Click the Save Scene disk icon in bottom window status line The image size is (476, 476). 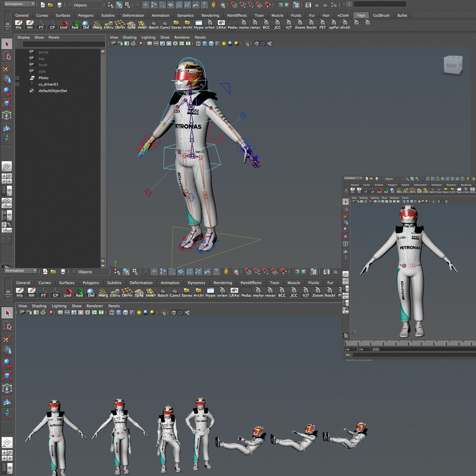click(63, 272)
